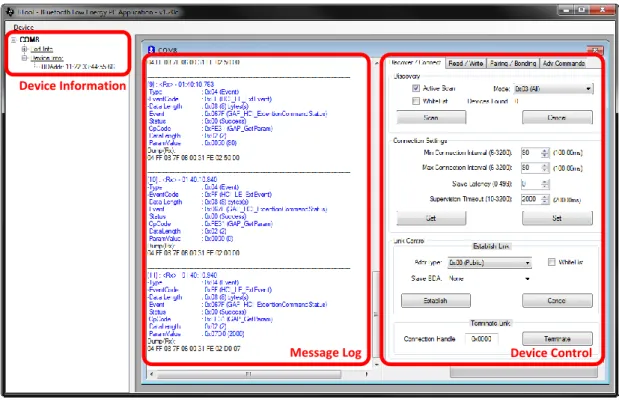Open the discovery Mode dropdown 0x03 (All)
Image resolution: width=619 pixels, height=405 pixels.
point(553,89)
